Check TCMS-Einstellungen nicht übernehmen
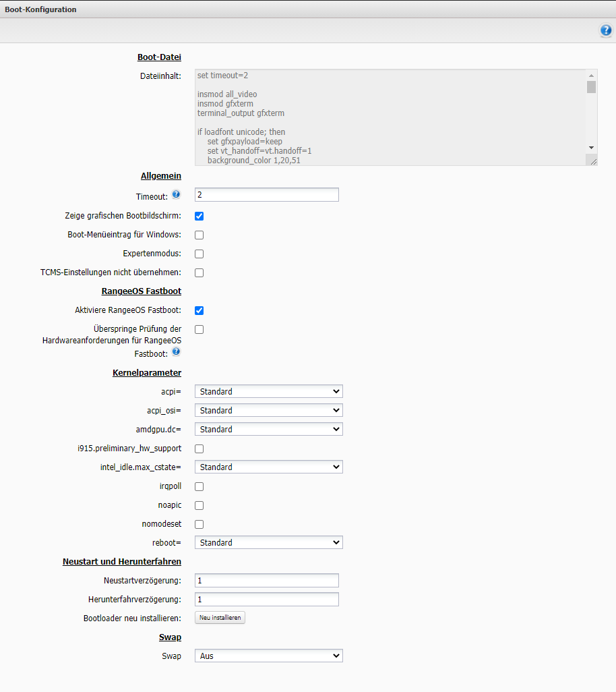The height and width of the screenshot is (692, 616). point(199,273)
